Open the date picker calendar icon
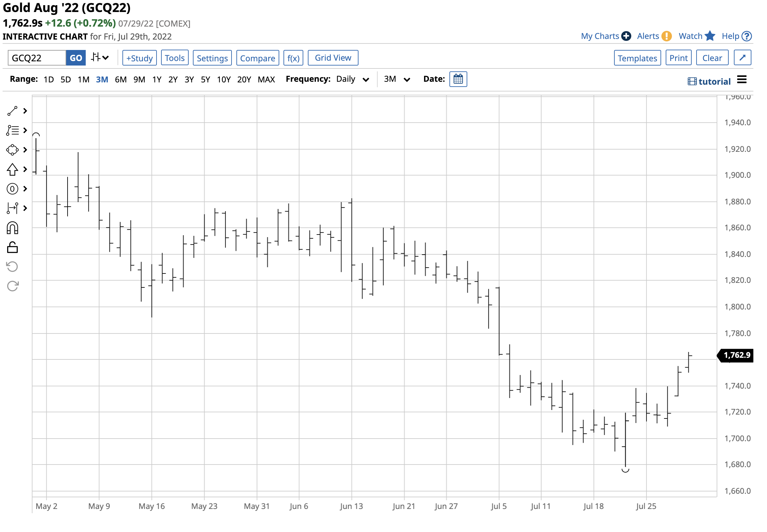Screen dimensions: 767x532 458,79
